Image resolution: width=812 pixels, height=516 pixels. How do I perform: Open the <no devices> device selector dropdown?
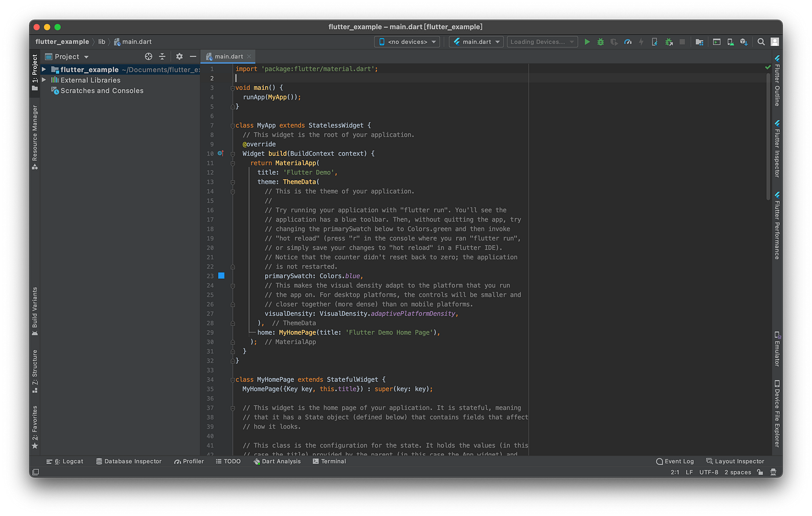(407, 42)
